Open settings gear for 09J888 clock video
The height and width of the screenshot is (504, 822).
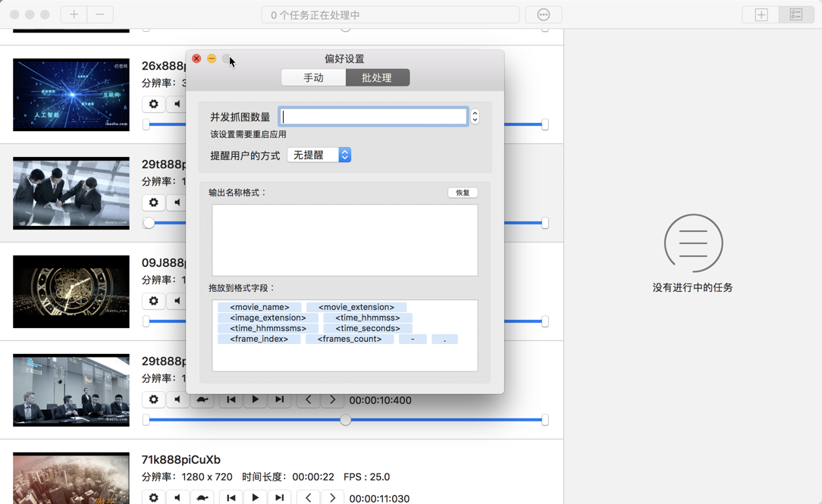pyautogui.click(x=154, y=301)
